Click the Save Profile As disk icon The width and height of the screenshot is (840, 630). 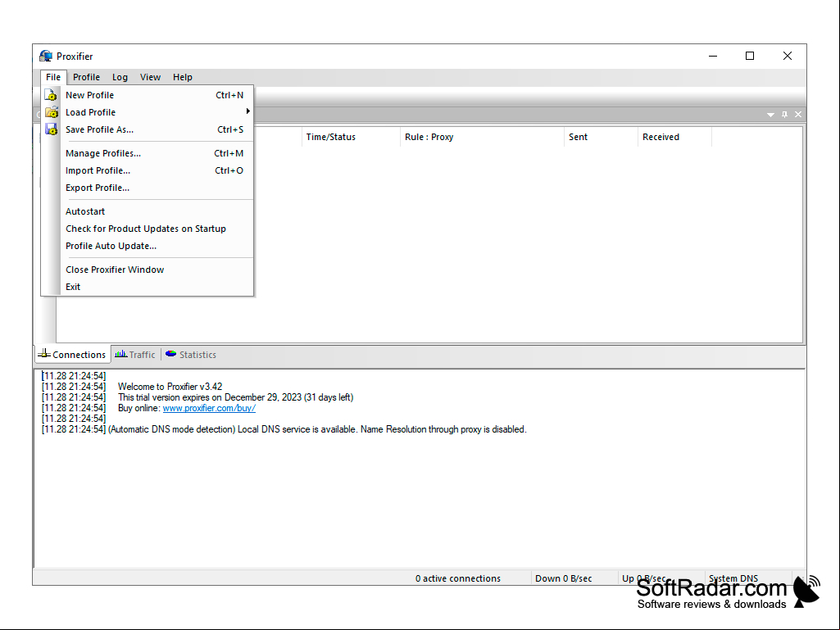[x=51, y=129]
